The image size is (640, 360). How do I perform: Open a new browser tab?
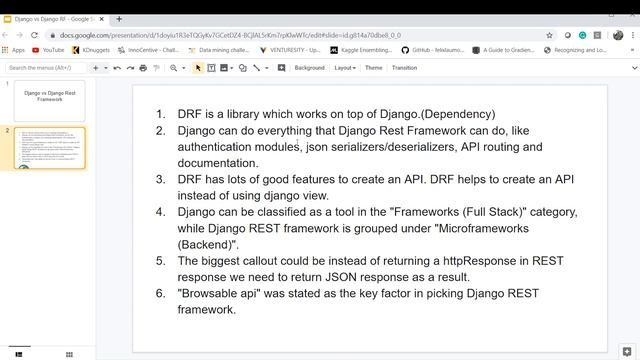click(x=119, y=19)
